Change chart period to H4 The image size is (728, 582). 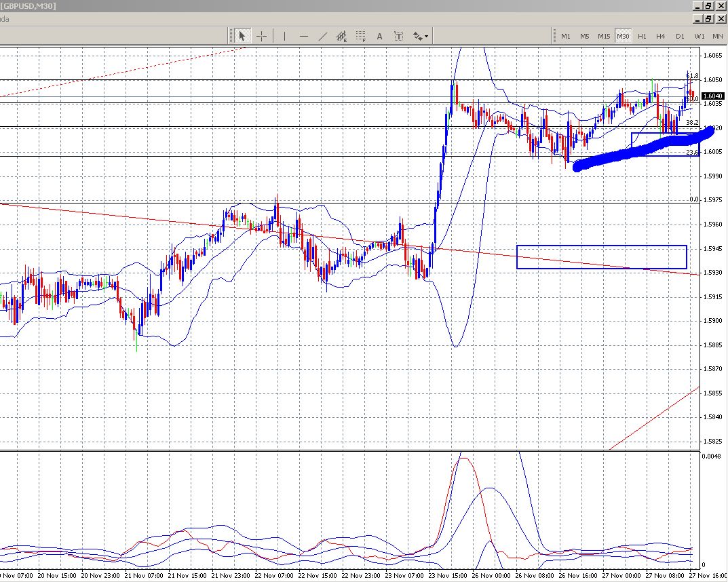(x=660, y=36)
